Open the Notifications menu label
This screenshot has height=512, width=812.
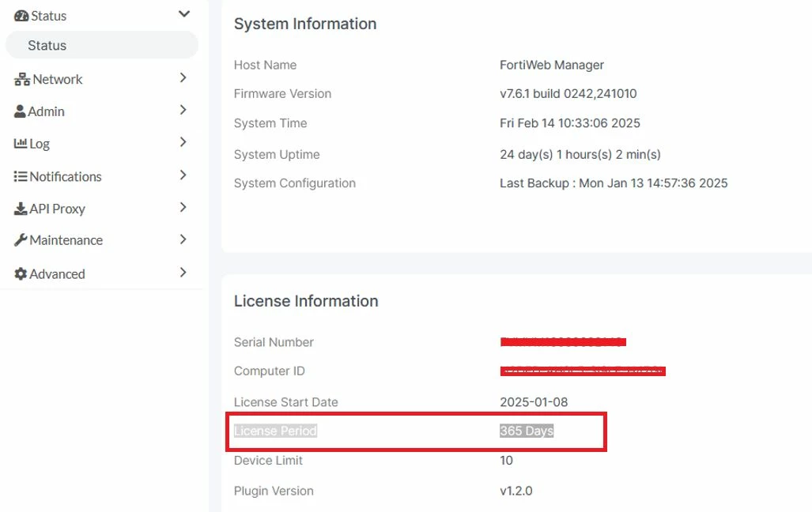tap(66, 176)
